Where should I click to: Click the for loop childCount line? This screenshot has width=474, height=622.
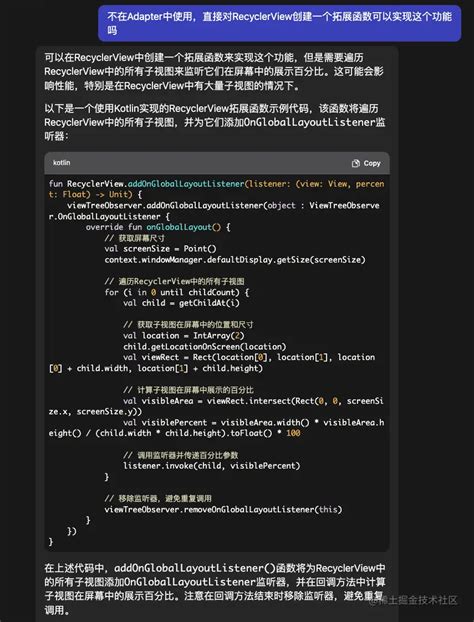[177, 292]
